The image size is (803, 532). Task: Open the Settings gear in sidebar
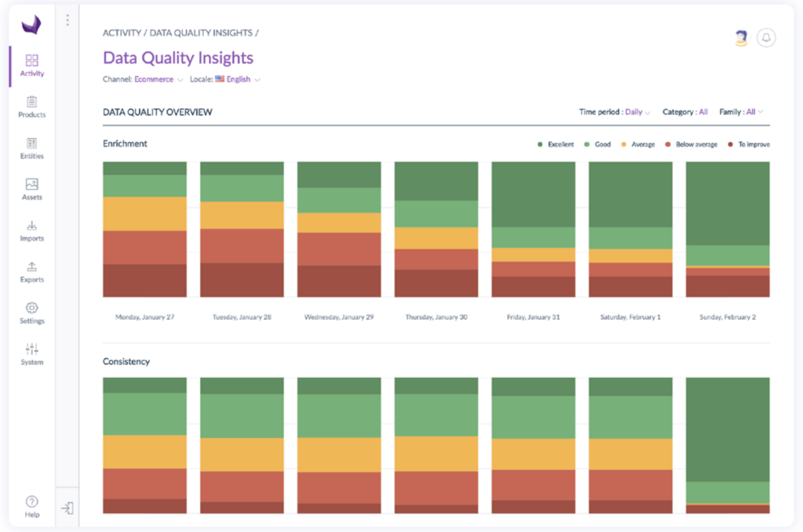point(32,313)
